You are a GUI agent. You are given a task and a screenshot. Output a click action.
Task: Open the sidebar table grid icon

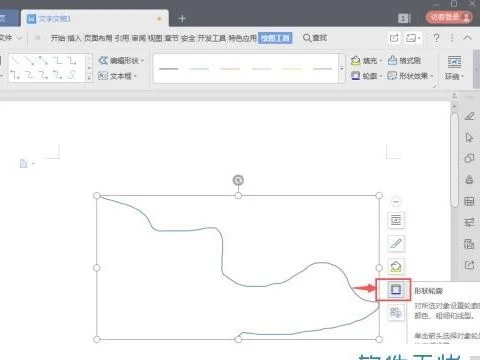(469, 201)
